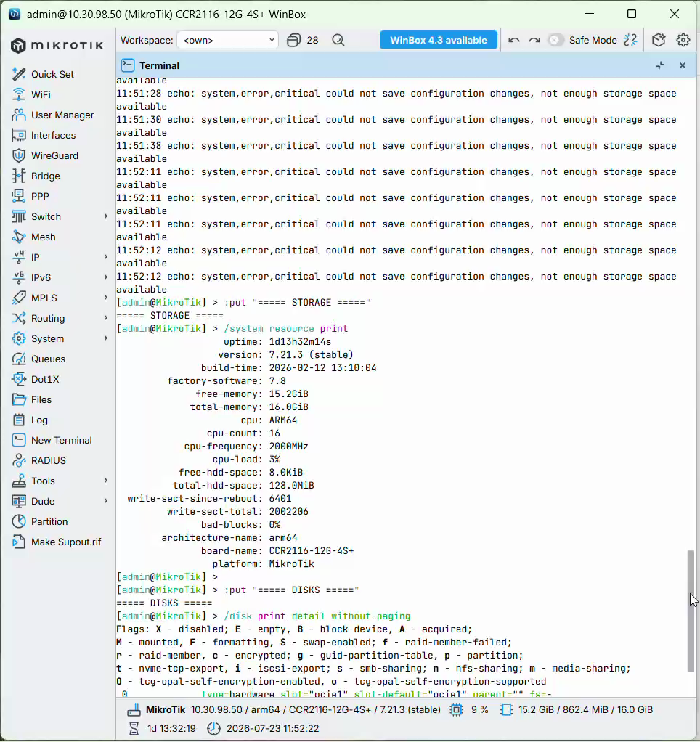700x742 pixels.
Task: Click the date clock icon in status bar
Action: point(213,728)
